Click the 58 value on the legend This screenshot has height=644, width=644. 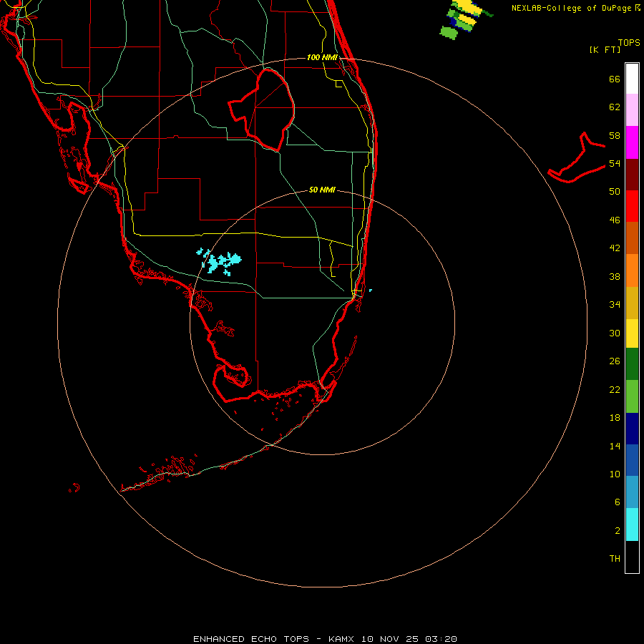[x=615, y=135]
